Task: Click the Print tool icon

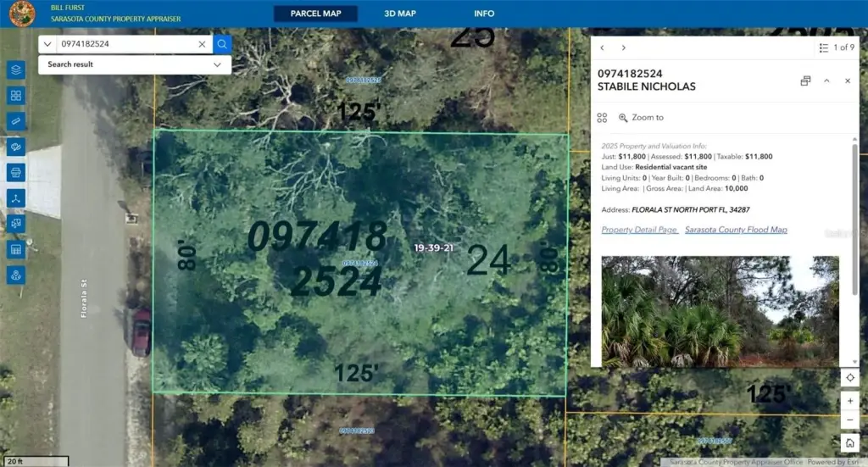Action: (15, 173)
